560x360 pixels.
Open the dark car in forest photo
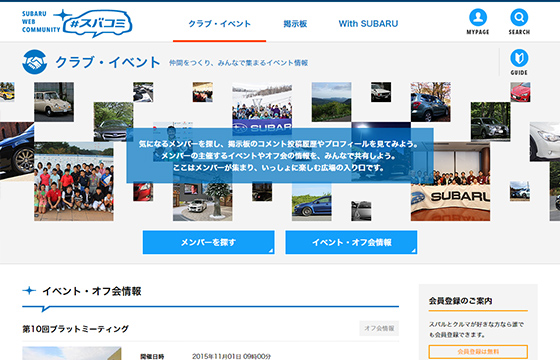click(x=490, y=122)
